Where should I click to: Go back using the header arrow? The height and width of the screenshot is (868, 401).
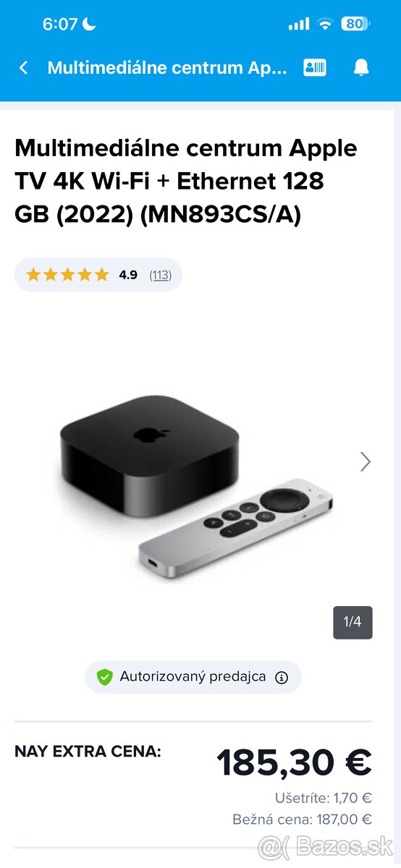pyautogui.click(x=24, y=68)
